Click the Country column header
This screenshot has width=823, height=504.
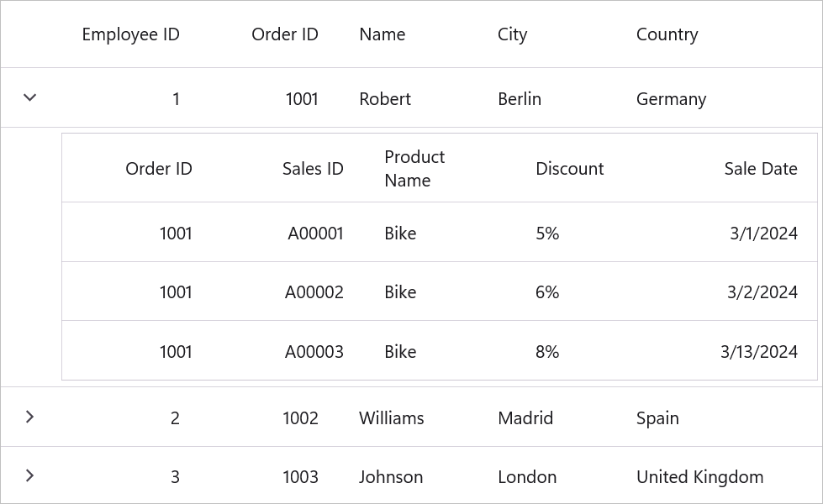coord(667,34)
